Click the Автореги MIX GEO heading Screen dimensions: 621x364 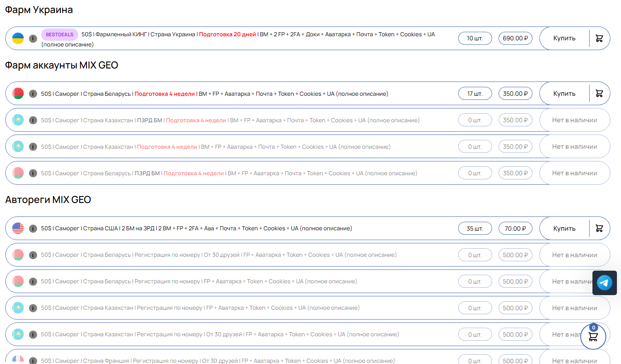(48, 200)
